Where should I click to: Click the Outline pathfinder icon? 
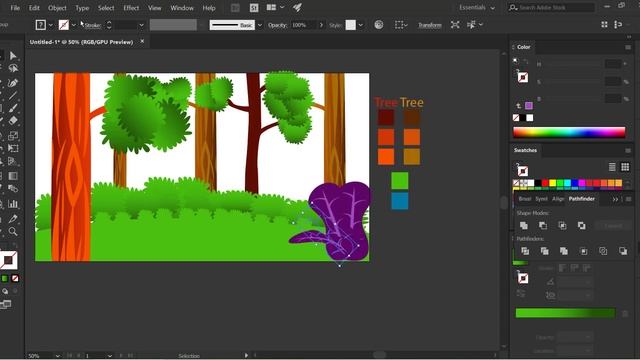(603, 251)
